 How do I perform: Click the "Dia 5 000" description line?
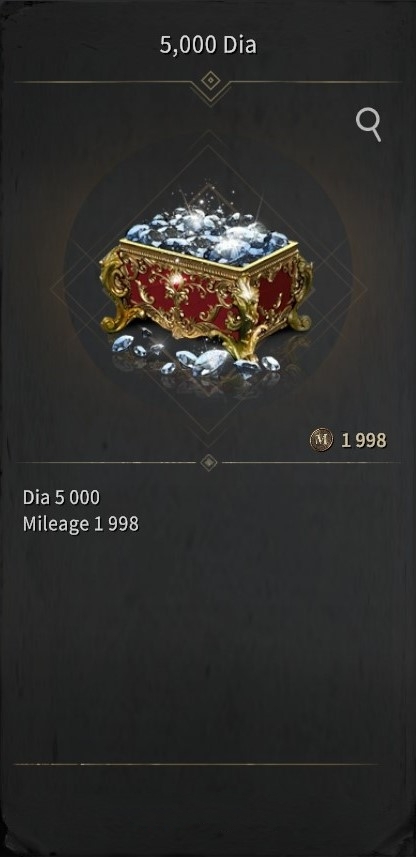click(x=61, y=497)
